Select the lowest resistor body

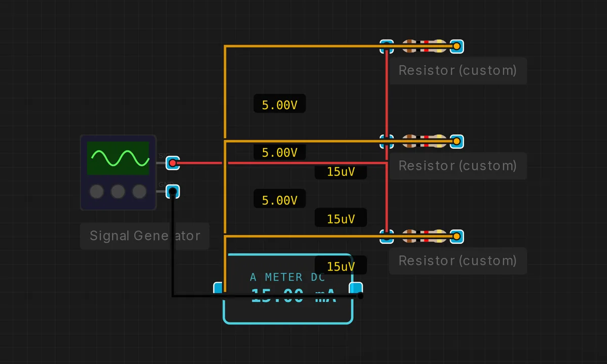[424, 236]
